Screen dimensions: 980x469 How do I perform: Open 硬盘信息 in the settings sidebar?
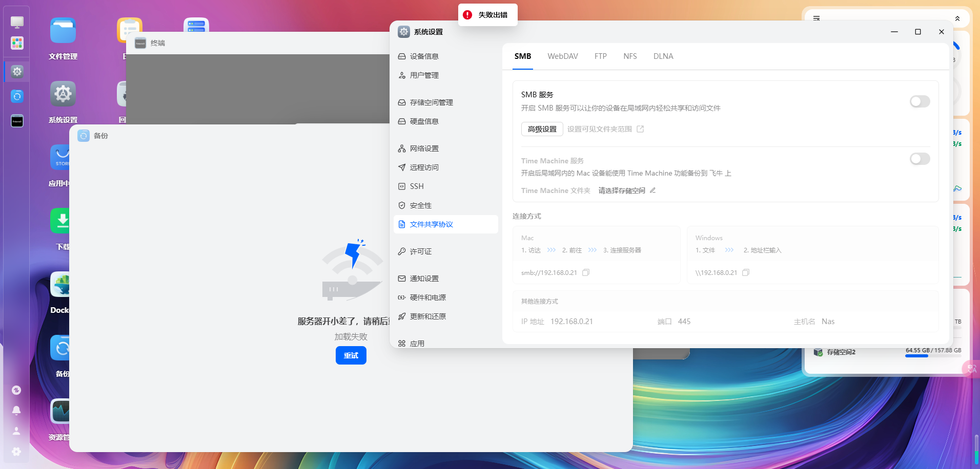[446, 121]
